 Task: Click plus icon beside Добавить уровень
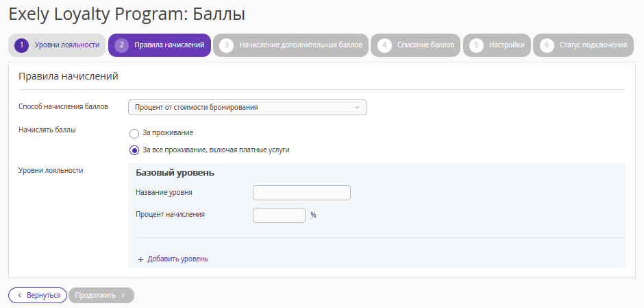141,259
